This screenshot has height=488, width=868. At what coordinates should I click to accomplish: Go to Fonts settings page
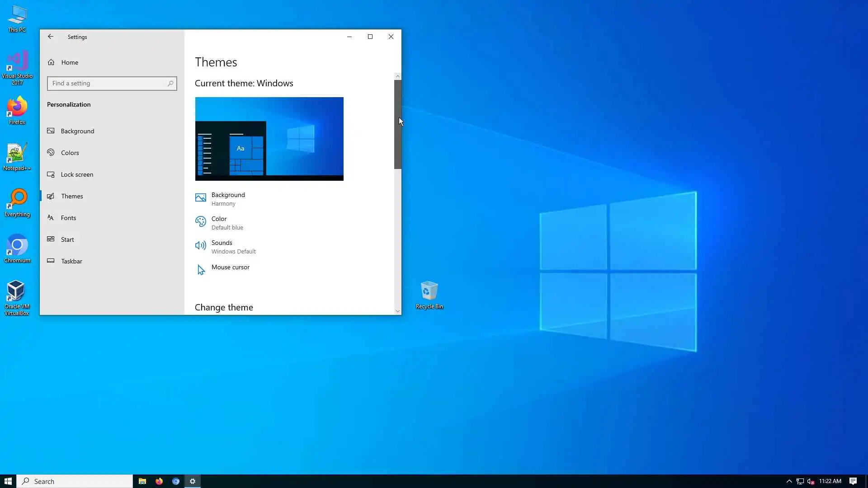(x=68, y=218)
